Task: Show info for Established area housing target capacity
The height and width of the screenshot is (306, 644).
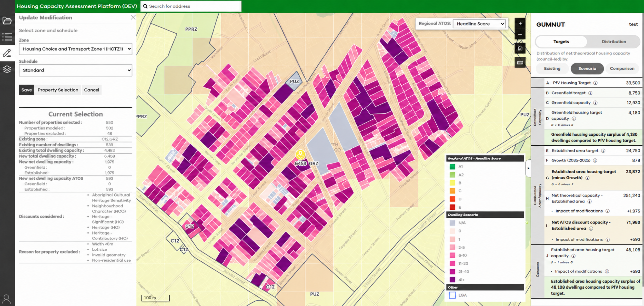Action: (573, 256)
